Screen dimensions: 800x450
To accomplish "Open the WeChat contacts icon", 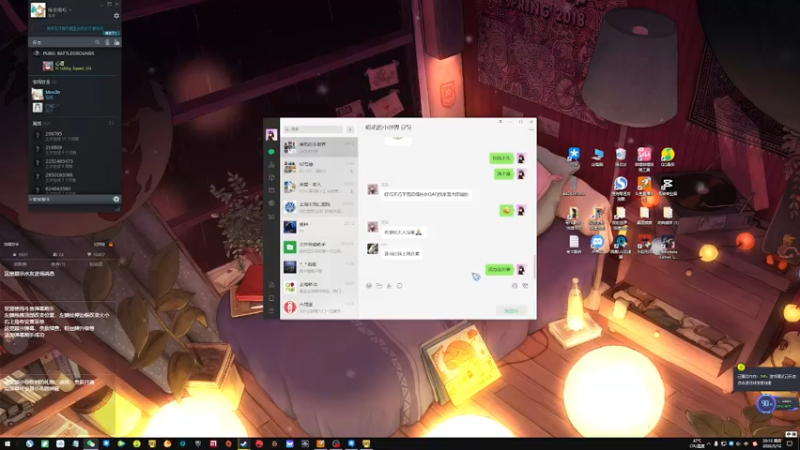I will [271, 164].
